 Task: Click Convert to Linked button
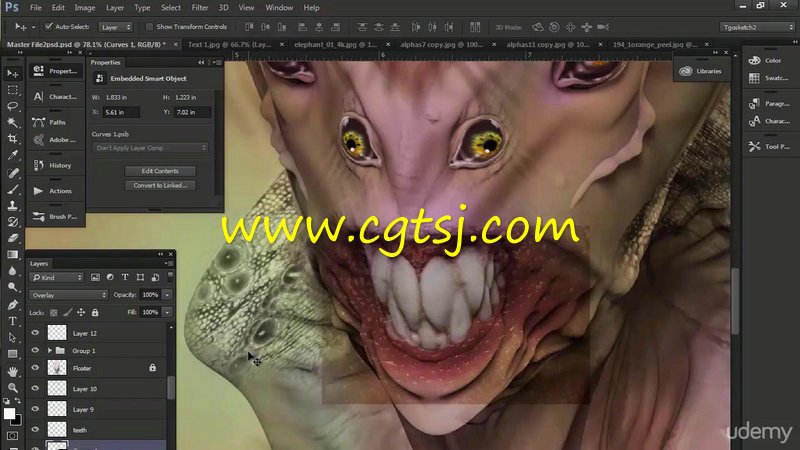(x=160, y=186)
